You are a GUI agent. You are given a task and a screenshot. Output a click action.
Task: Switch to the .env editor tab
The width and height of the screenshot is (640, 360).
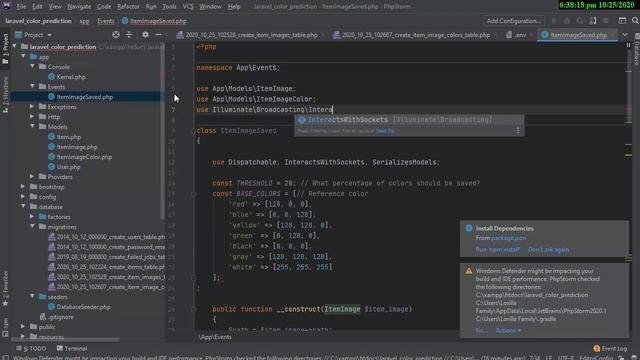[x=519, y=35]
